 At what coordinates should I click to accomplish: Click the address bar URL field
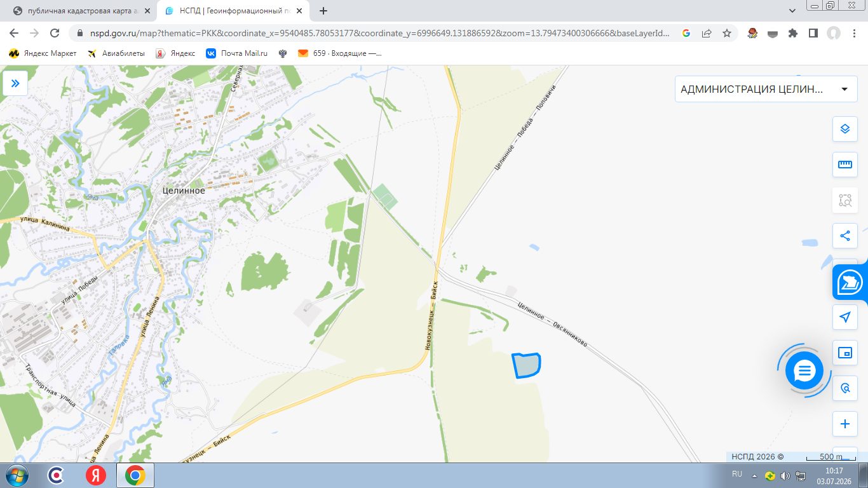(374, 33)
